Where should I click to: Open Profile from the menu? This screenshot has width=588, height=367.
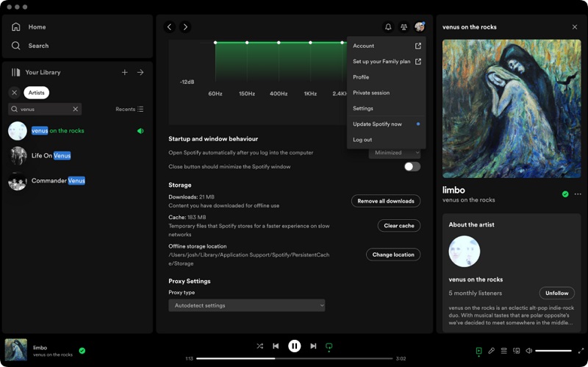pyautogui.click(x=387, y=77)
